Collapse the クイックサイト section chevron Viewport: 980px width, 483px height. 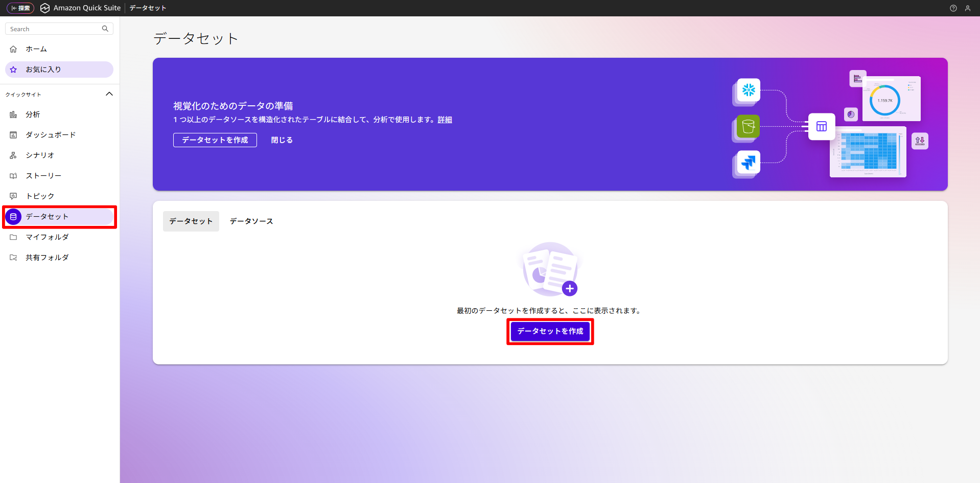click(x=109, y=94)
